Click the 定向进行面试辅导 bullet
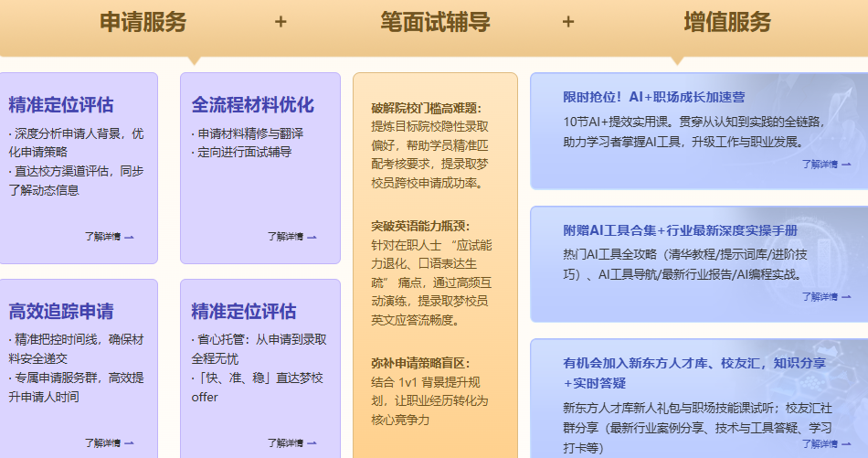The width and height of the screenshot is (868, 458). 241,152
